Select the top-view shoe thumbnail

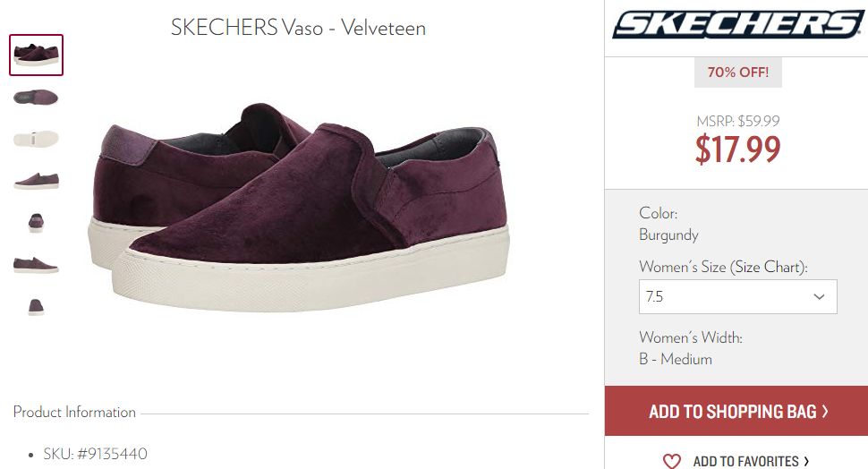tap(36, 98)
